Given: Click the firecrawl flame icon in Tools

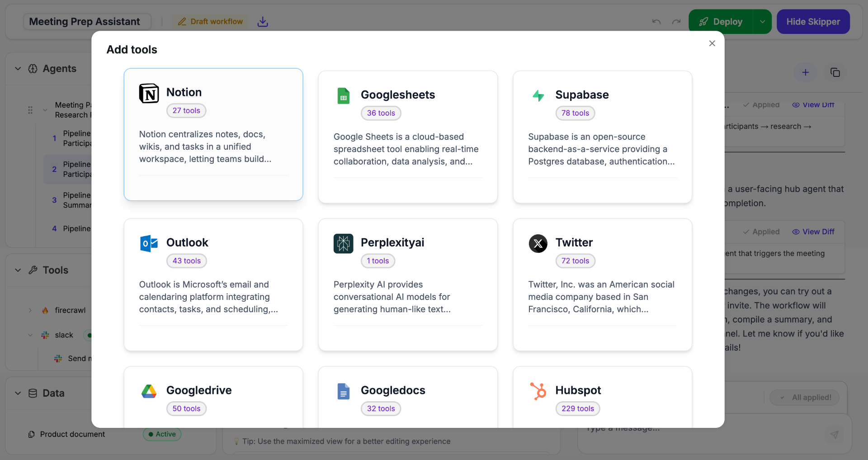Looking at the screenshot, I should click(x=45, y=310).
